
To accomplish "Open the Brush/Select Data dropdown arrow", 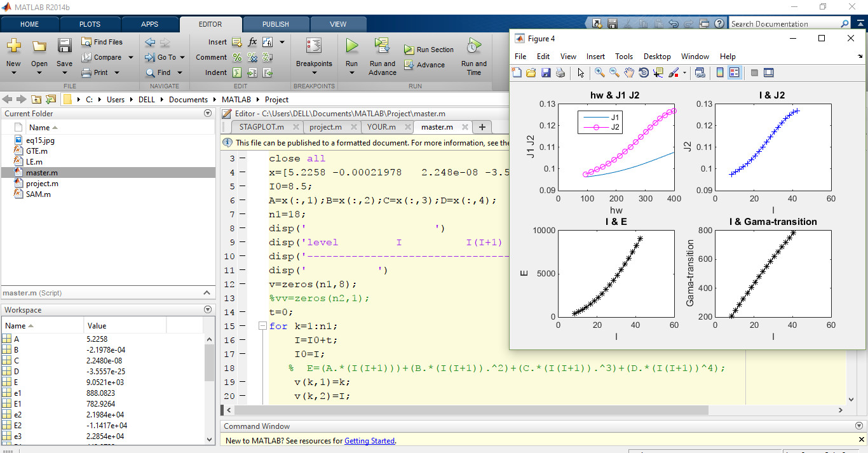I will click(x=684, y=72).
